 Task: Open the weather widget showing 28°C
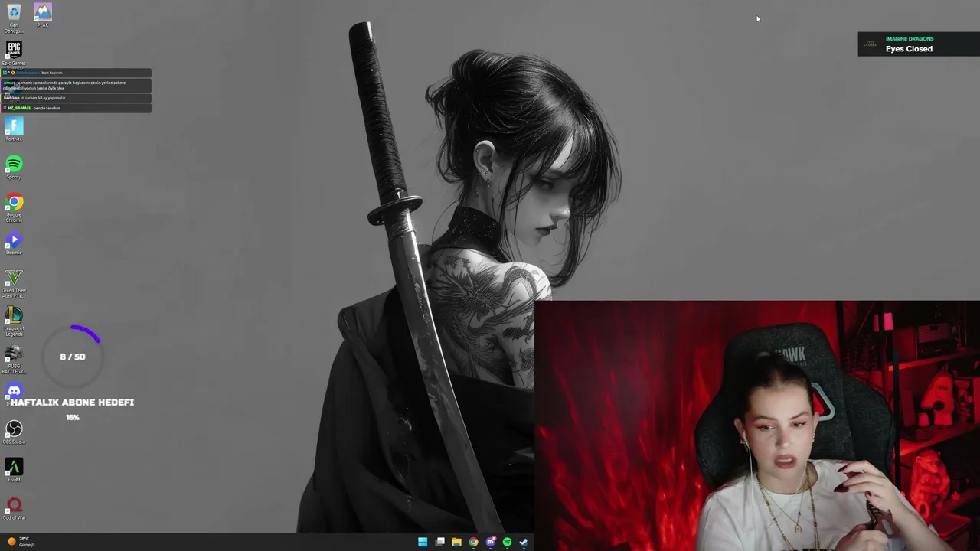pos(21,542)
